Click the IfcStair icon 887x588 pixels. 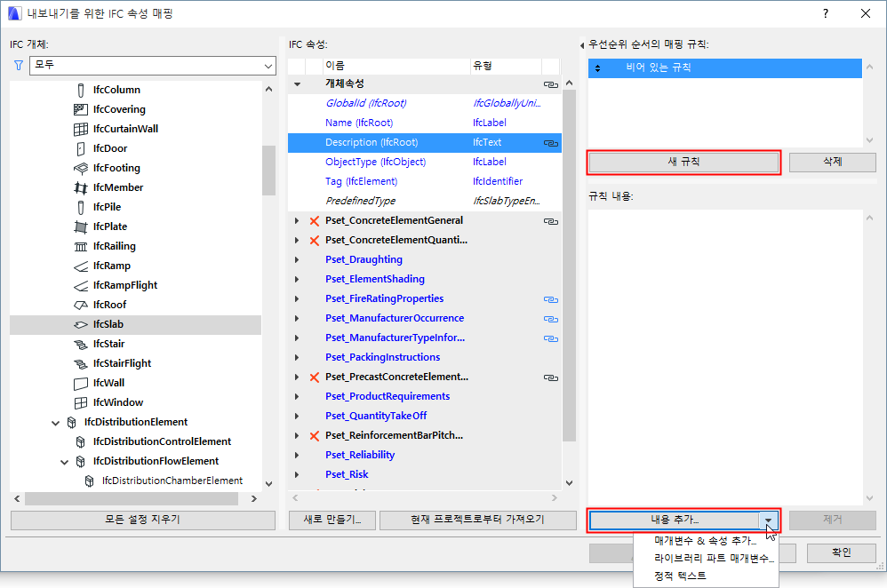coord(81,344)
